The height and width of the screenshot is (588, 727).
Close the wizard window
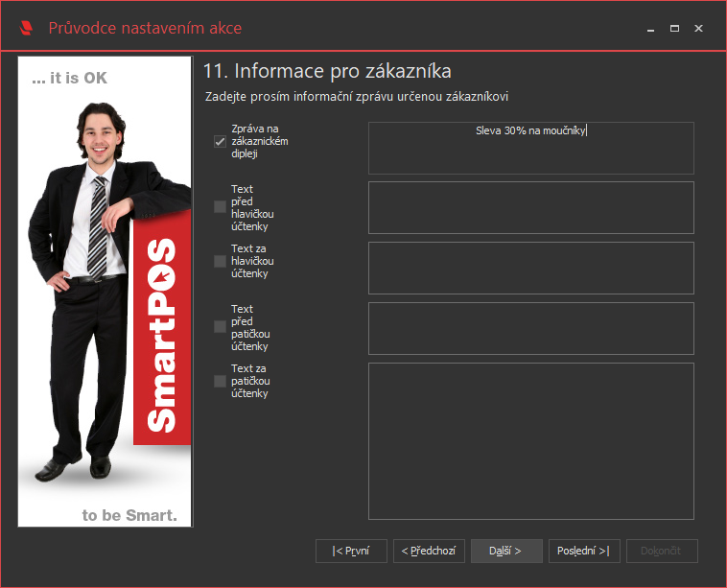coord(698,29)
